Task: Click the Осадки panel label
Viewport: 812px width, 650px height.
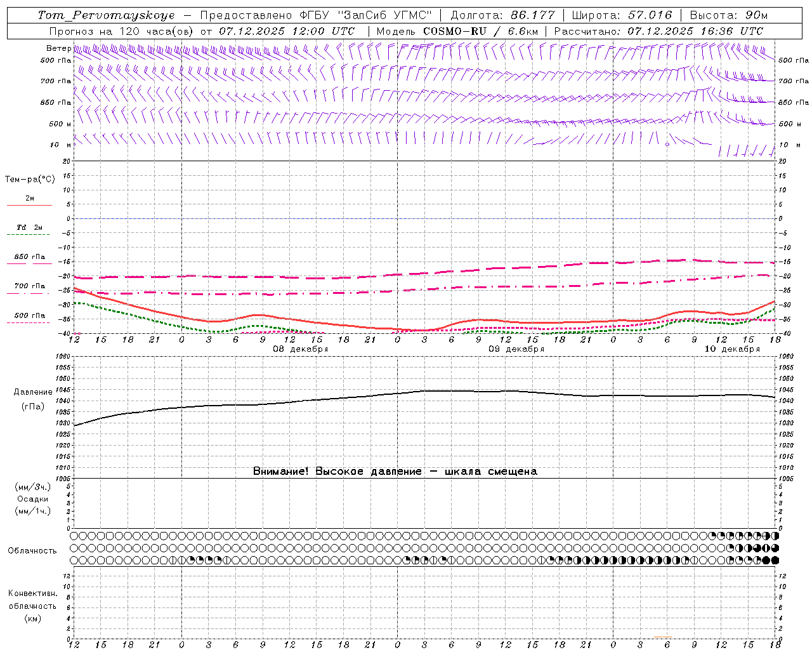Action: (33, 499)
